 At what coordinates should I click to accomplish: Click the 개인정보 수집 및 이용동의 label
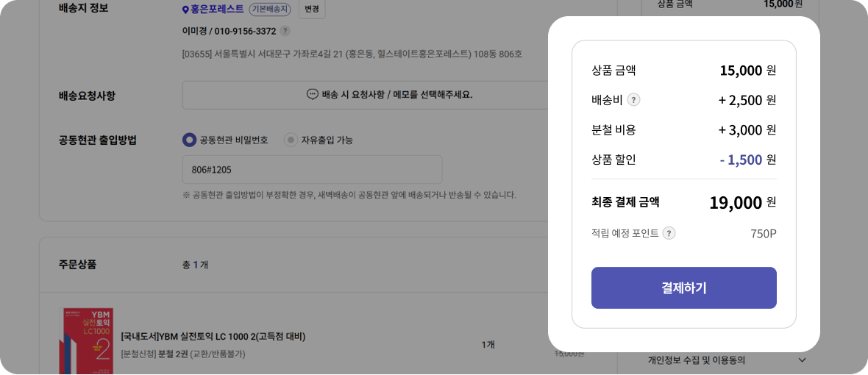click(697, 360)
